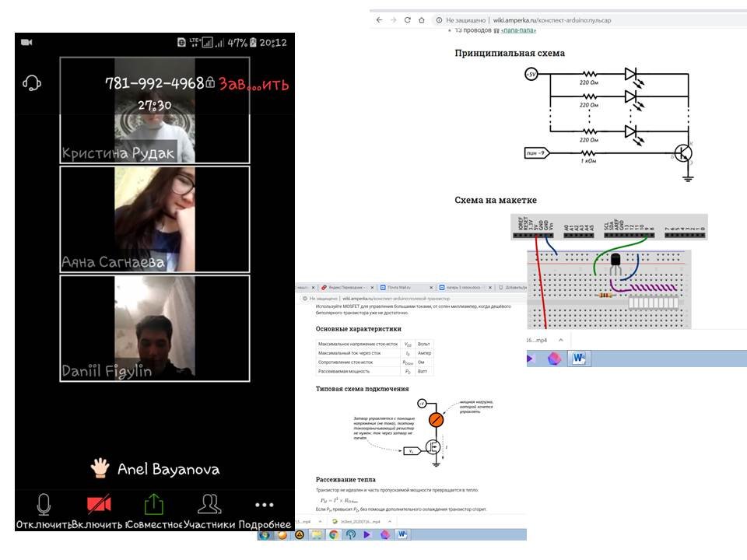Click the Word icon in upper taskbar

pyautogui.click(x=578, y=358)
